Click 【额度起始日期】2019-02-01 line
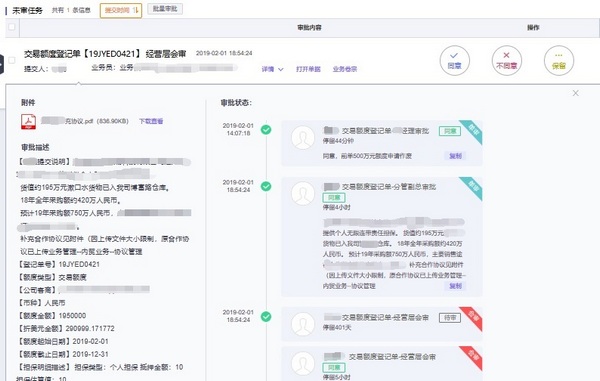The image size is (600, 381). click(62, 341)
